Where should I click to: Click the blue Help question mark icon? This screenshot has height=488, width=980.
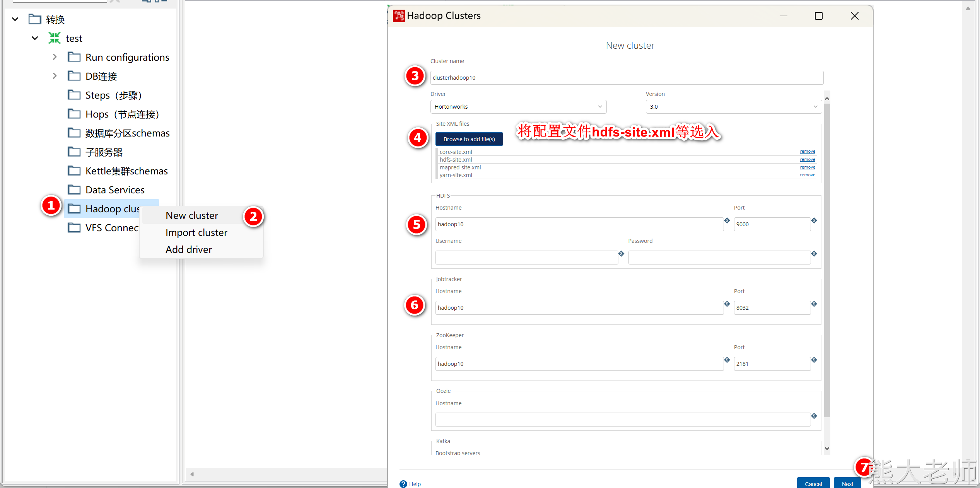(403, 484)
